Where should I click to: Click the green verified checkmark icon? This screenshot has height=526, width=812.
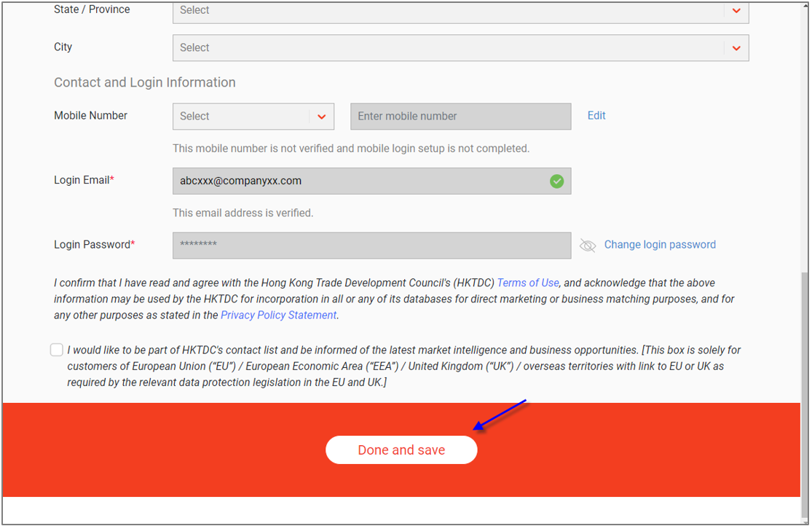(556, 181)
